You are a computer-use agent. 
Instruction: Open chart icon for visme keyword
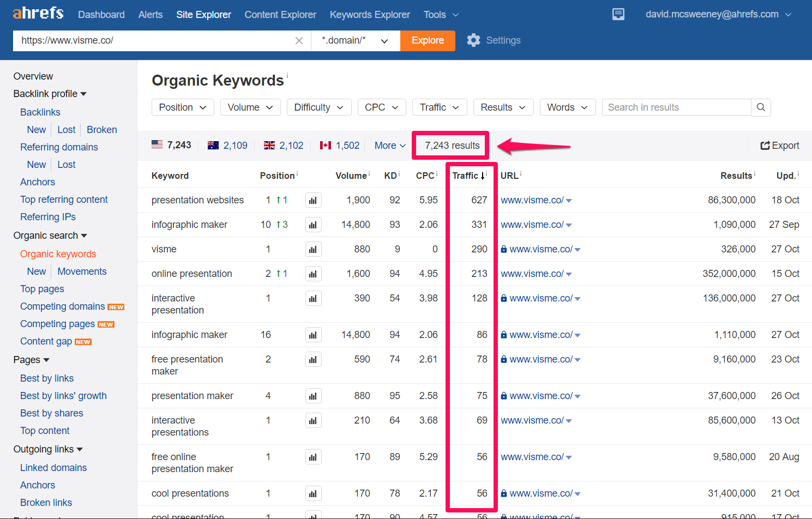[313, 249]
